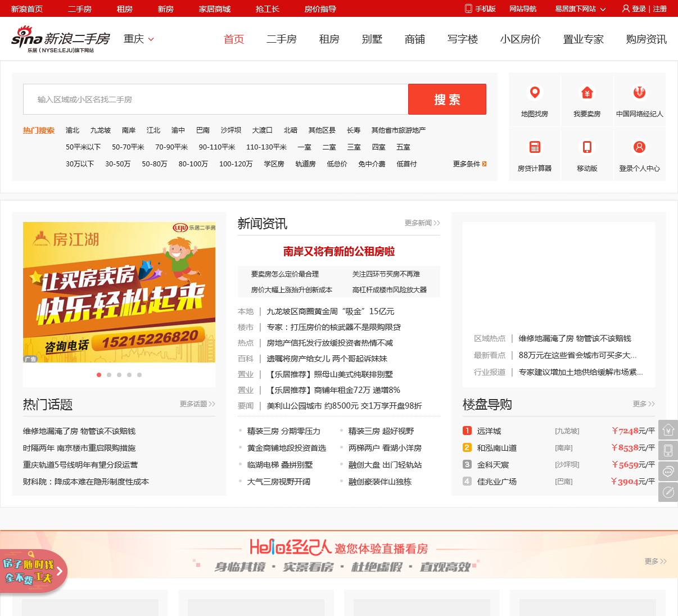Screen dimensions: 678x616
Task: Open 88万元在这些省会城市可买多大
Action: 578,355
